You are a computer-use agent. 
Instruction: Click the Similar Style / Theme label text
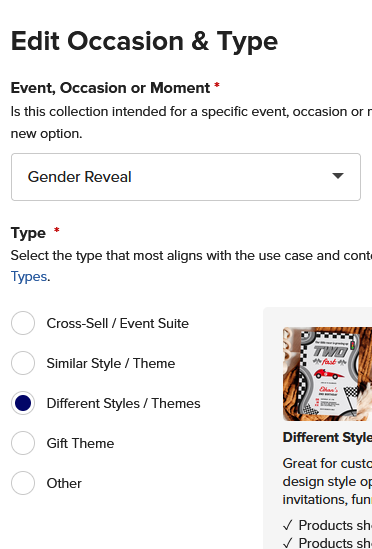(x=111, y=363)
